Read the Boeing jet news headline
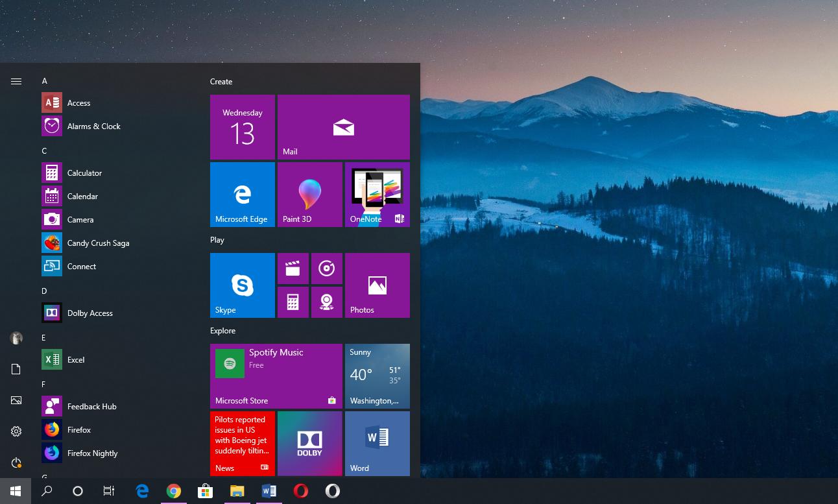The height and width of the screenshot is (504, 838). (x=242, y=437)
